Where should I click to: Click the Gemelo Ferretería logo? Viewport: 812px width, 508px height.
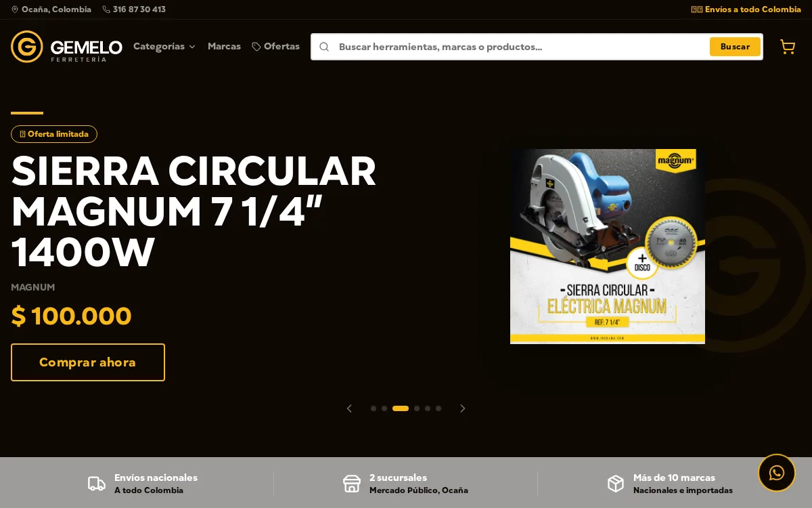pyautogui.click(x=66, y=47)
